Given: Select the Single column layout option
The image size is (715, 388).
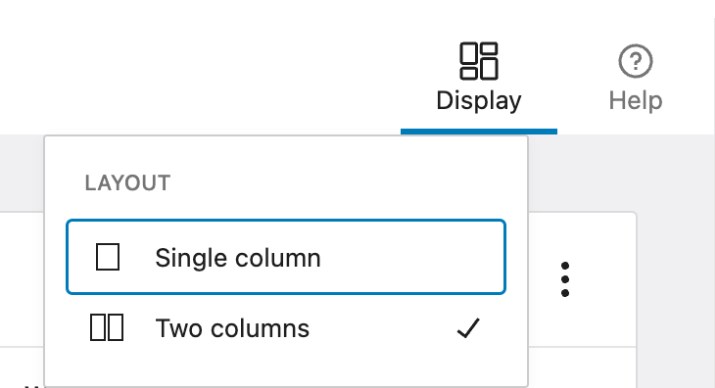Looking at the screenshot, I should (286, 257).
